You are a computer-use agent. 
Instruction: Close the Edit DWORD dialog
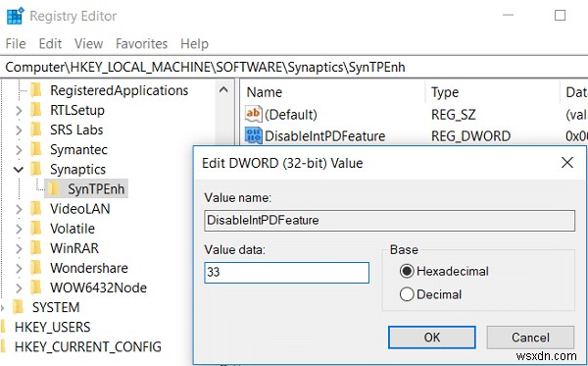coord(567,163)
